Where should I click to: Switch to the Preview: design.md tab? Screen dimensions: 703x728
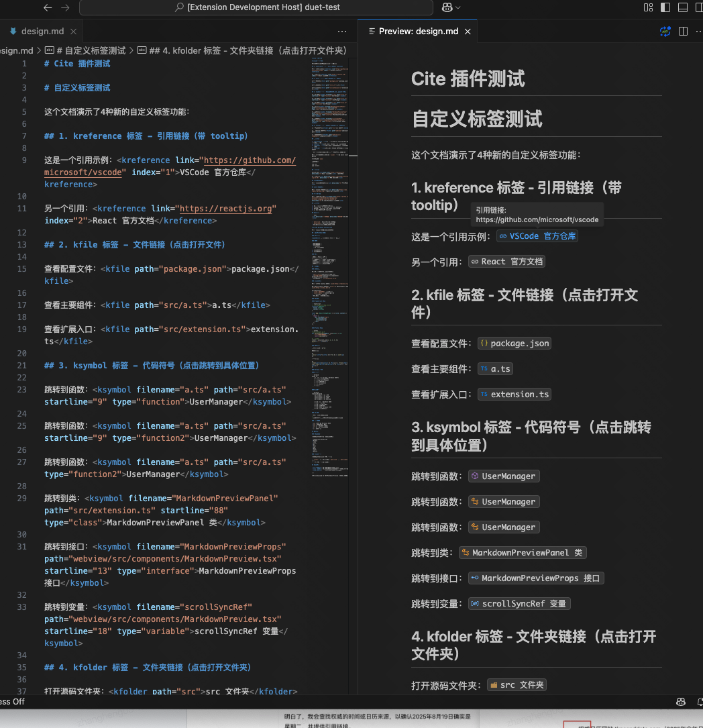(x=418, y=31)
